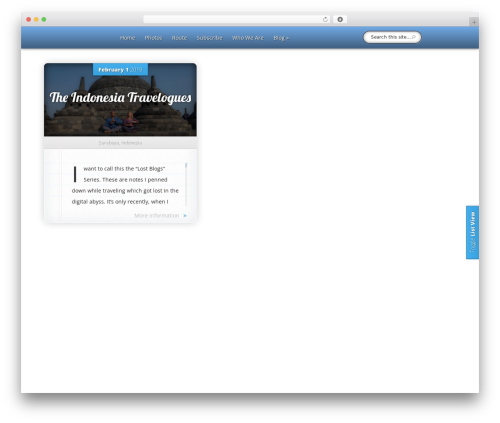Click the Search this site field
Image resolution: width=500 pixels, height=423 pixels.
pos(392,37)
